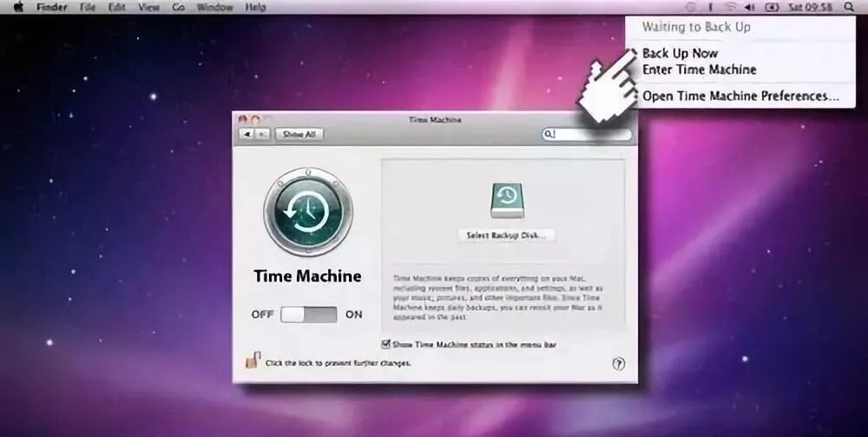Click the large Time Machine clock icon
The width and height of the screenshot is (868, 437).
coord(308,212)
